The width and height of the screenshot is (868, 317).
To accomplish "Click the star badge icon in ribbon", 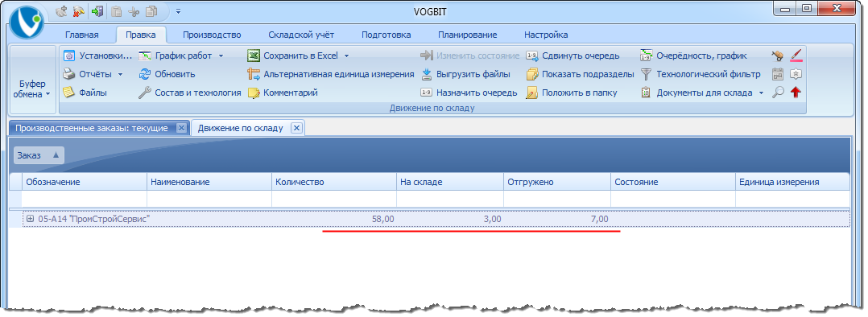I will [796, 74].
